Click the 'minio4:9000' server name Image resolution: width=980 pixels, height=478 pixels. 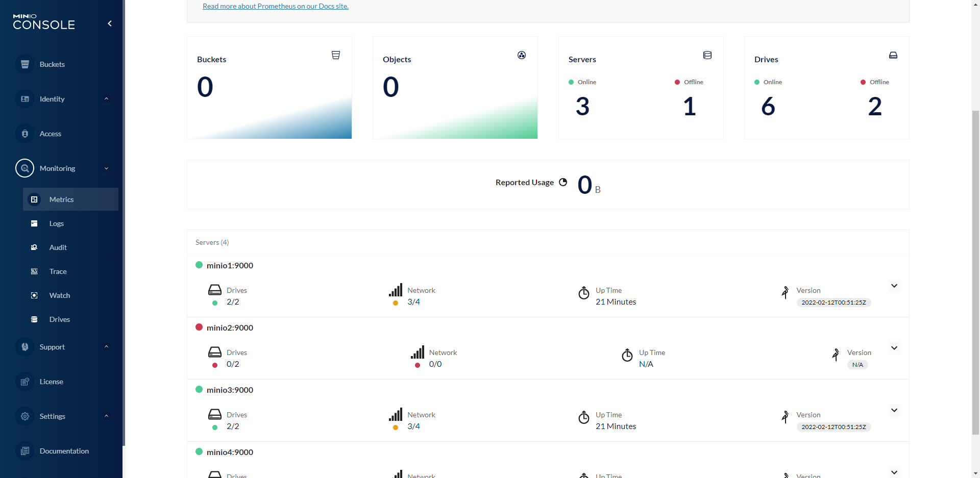[x=230, y=452]
